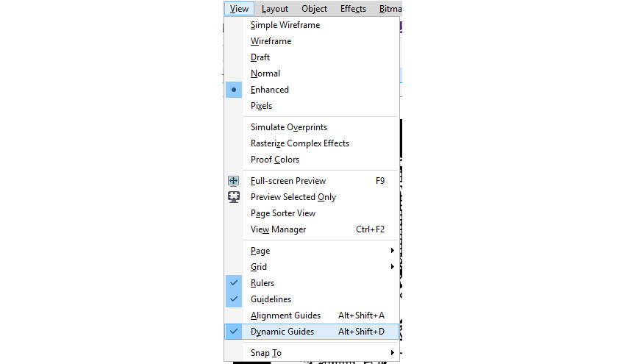625x364 pixels.
Task: Select Draft view quality
Action: tap(260, 57)
